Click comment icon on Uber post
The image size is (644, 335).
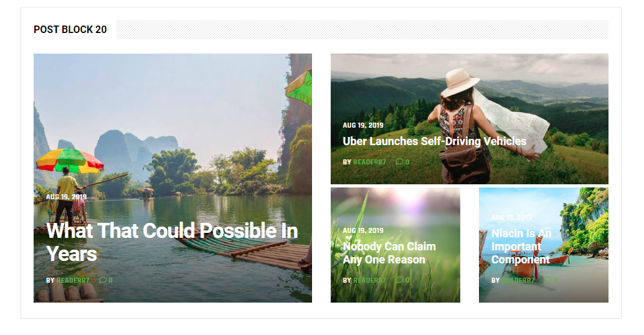tap(399, 162)
